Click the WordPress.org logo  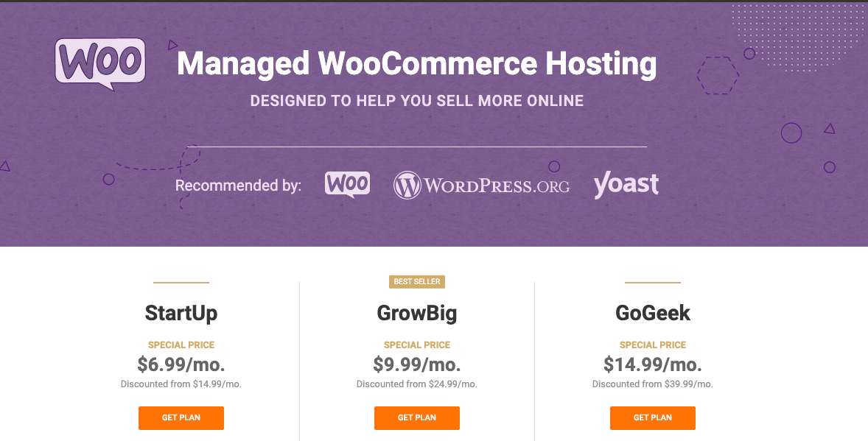click(x=481, y=185)
